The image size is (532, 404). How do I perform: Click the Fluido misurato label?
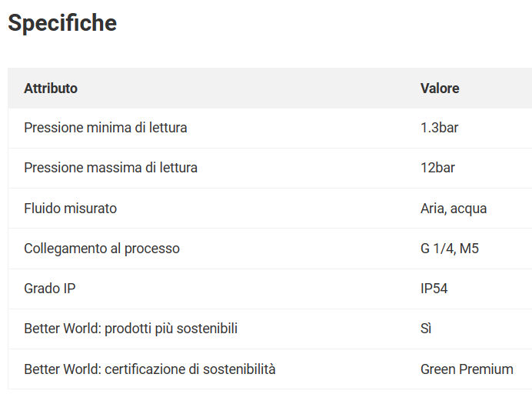[70, 209]
